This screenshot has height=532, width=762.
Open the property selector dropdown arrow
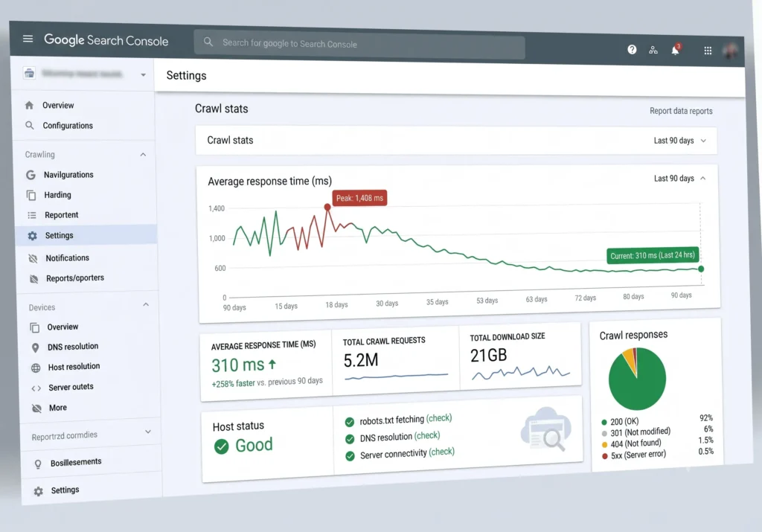143,75
